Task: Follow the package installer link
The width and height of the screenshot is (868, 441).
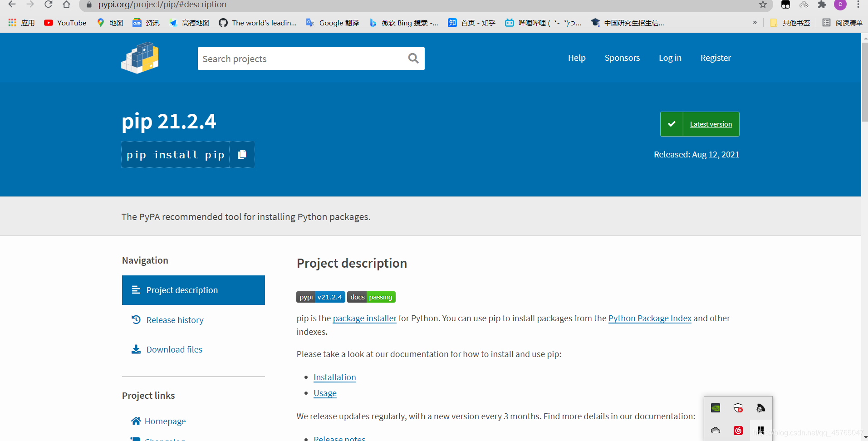Action: [365, 318]
